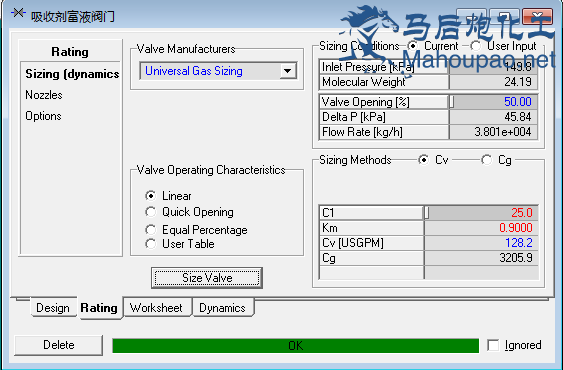Click the valve window title icon

(18, 14)
